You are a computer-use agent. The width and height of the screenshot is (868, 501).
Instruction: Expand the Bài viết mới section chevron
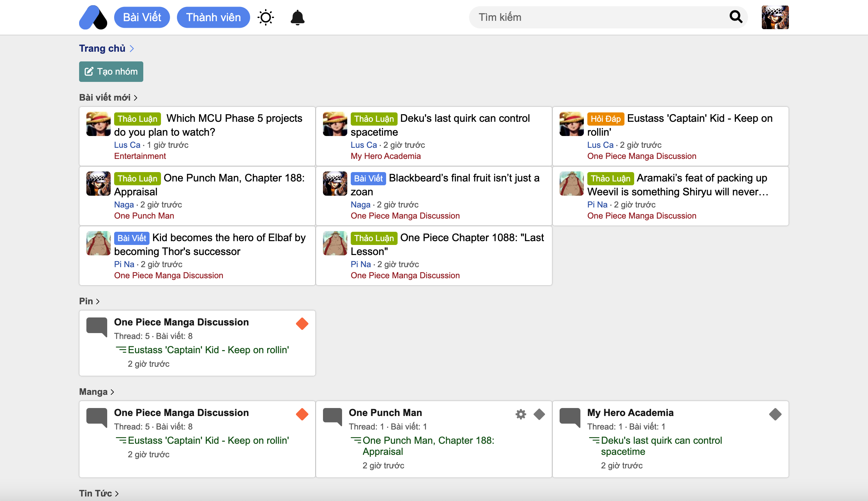pos(136,98)
